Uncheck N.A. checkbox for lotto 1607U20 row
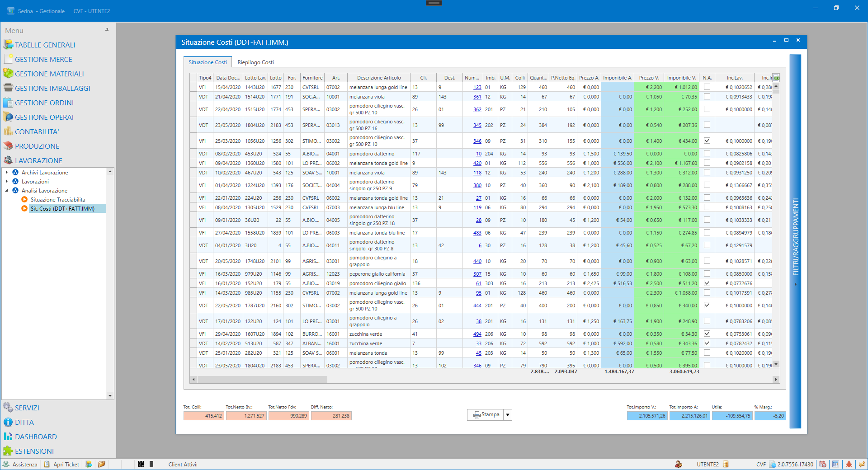 [707, 334]
